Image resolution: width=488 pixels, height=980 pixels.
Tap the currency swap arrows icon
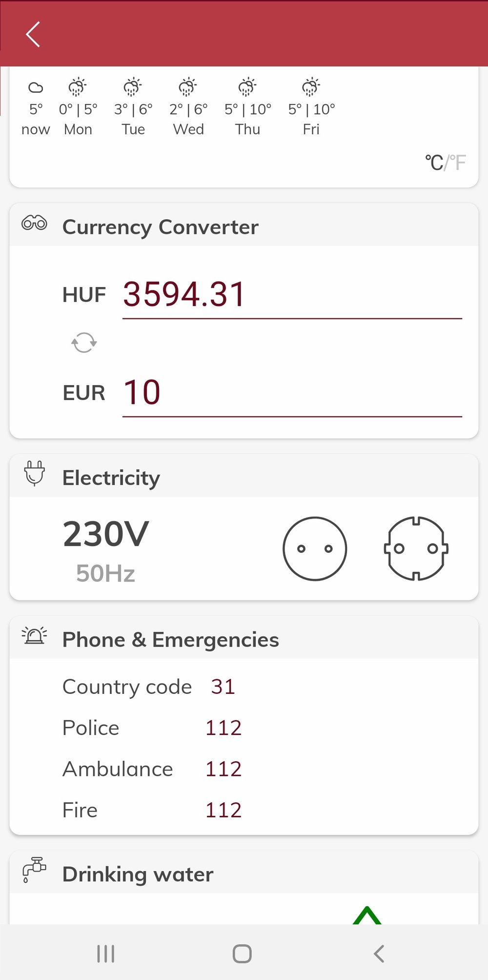tap(84, 342)
